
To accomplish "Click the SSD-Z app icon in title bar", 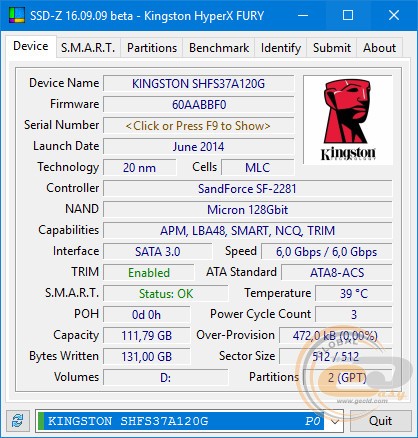I will click(17, 15).
